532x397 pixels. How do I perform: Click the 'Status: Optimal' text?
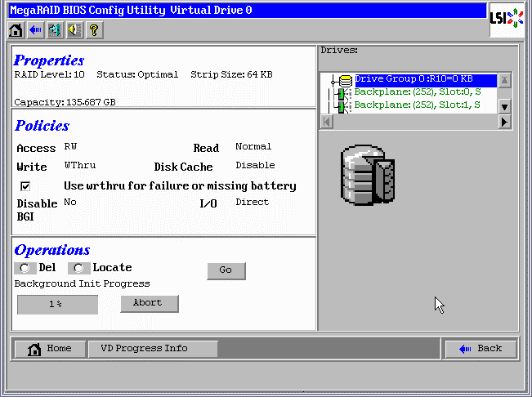(137, 74)
